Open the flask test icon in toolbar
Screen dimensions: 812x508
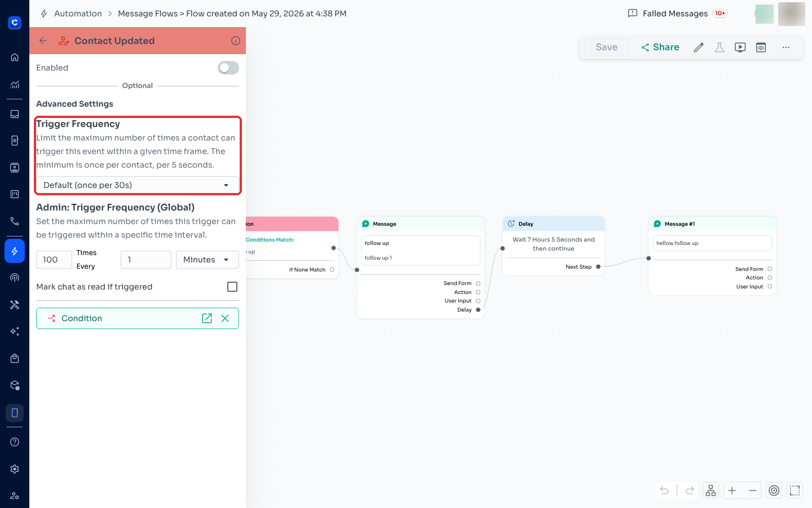(720, 47)
